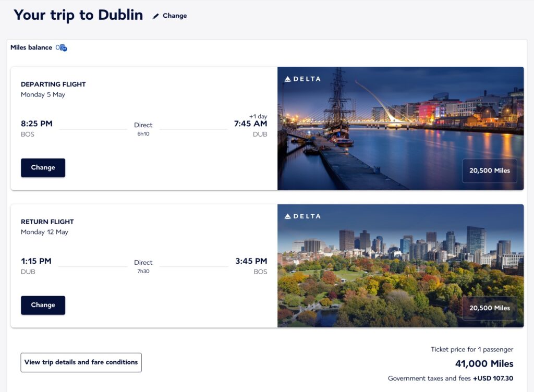534x392 pixels.
Task: Click the Direct 7h30 return segment label
Action: tap(143, 266)
